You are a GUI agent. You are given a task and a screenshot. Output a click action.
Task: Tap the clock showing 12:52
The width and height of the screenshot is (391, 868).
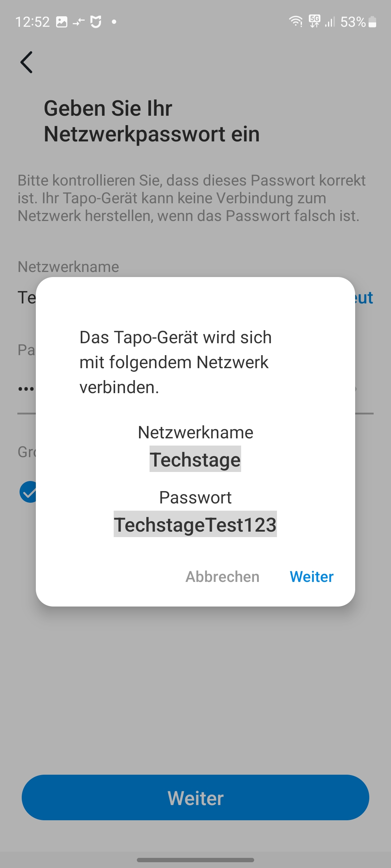(x=32, y=22)
